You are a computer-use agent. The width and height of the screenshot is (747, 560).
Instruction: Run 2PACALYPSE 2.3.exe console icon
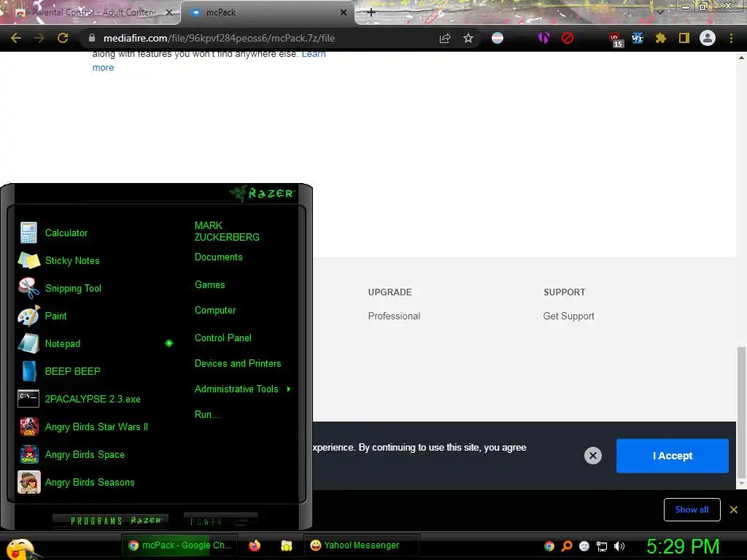click(28, 399)
